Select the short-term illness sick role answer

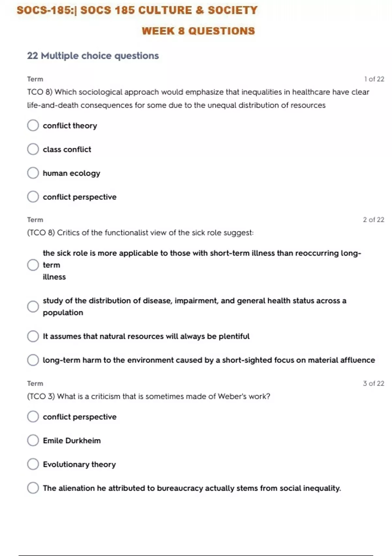pos(33,265)
